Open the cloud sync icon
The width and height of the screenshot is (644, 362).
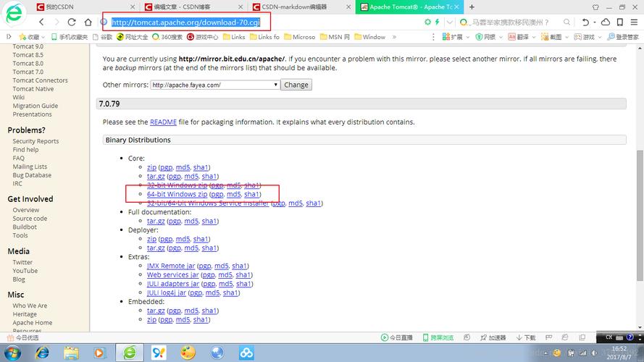pos(606,22)
